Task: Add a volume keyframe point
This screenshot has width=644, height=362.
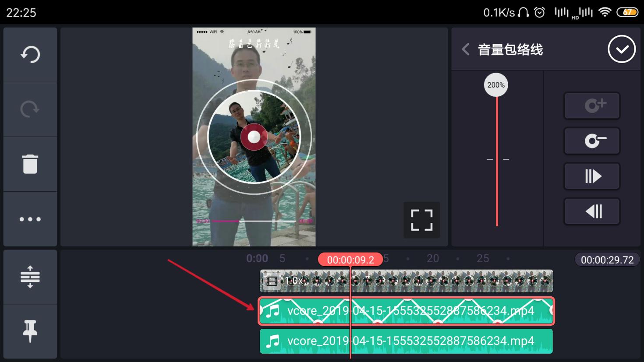Action: (x=592, y=105)
